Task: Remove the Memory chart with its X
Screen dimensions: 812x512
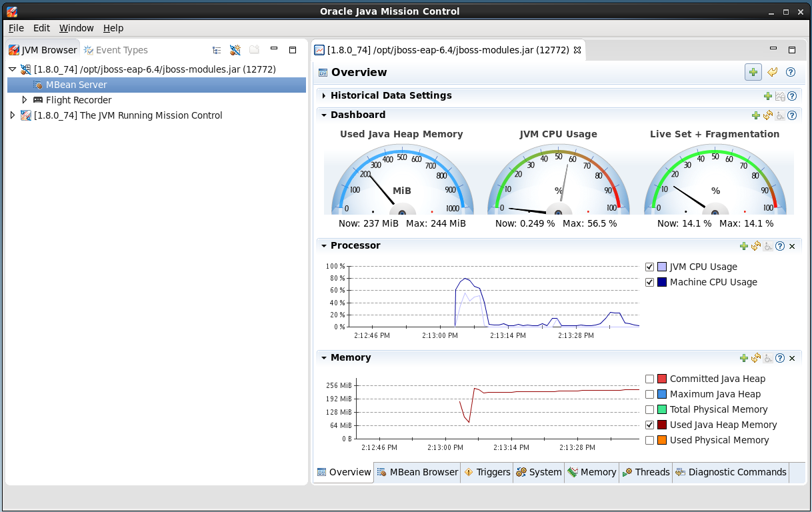Action: click(792, 358)
